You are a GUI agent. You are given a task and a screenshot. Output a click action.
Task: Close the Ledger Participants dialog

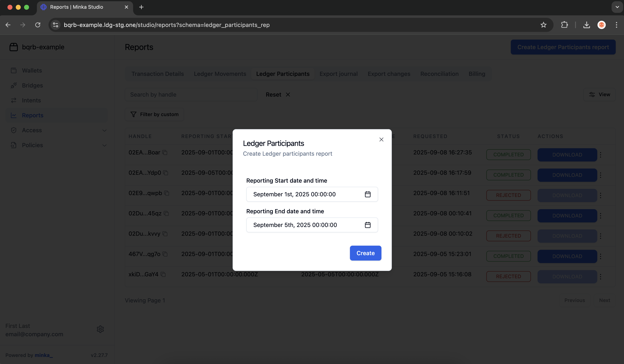pyautogui.click(x=381, y=140)
